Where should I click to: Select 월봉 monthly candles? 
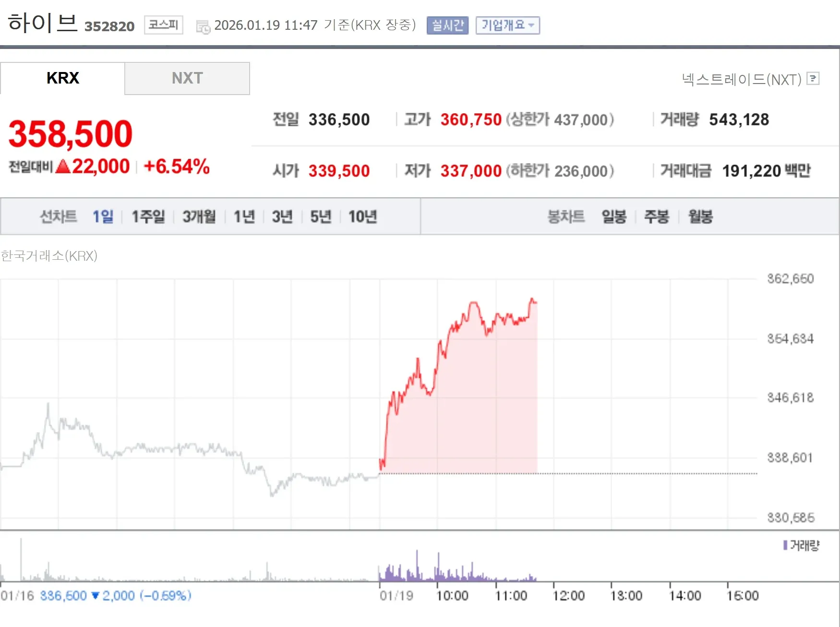coord(700,217)
